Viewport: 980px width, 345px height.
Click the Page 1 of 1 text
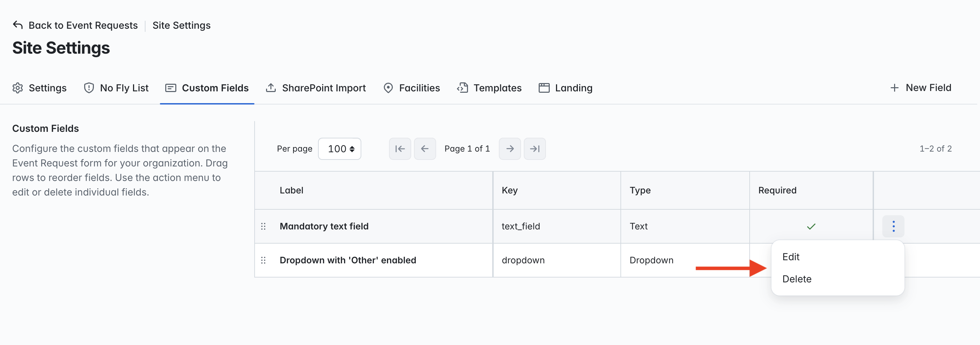point(467,148)
